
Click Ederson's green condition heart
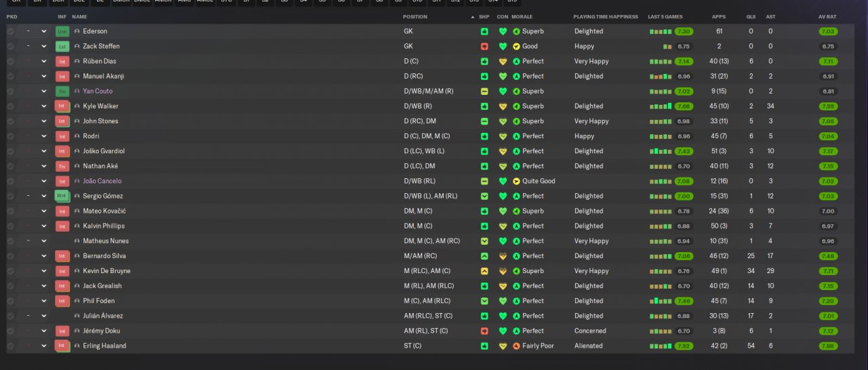point(502,31)
